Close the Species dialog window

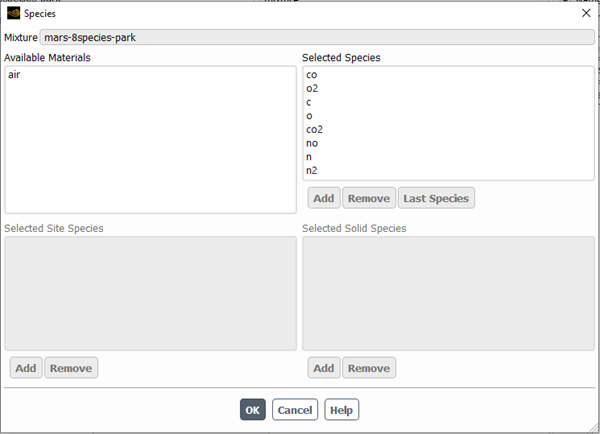[585, 13]
